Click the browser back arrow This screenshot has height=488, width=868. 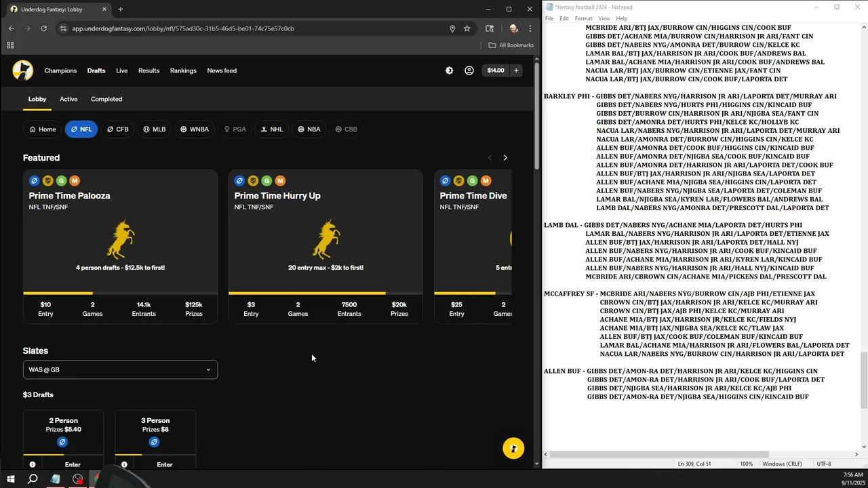point(11,28)
